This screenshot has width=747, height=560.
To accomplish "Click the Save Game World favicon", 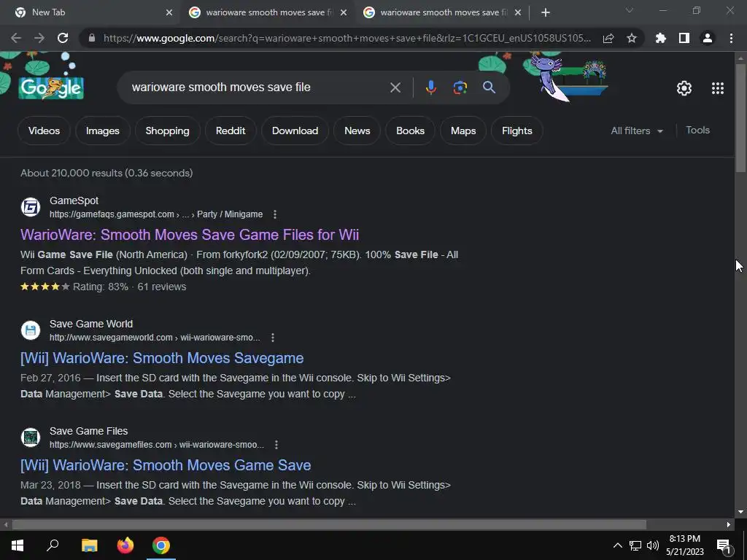I will pos(31,330).
